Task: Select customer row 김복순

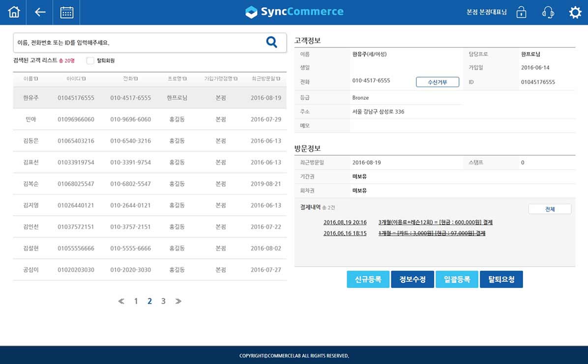Action: pyautogui.click(x=149, y=184)
